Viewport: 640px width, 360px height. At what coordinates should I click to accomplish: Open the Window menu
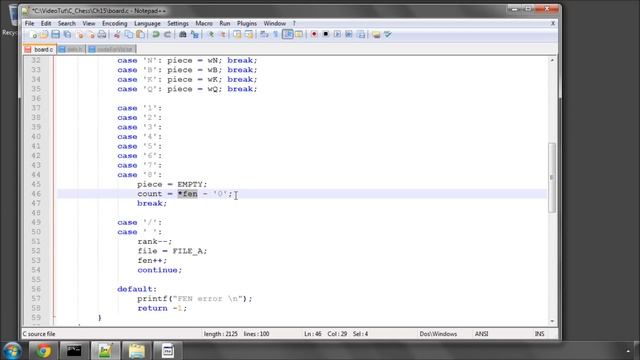coord(275,23)
